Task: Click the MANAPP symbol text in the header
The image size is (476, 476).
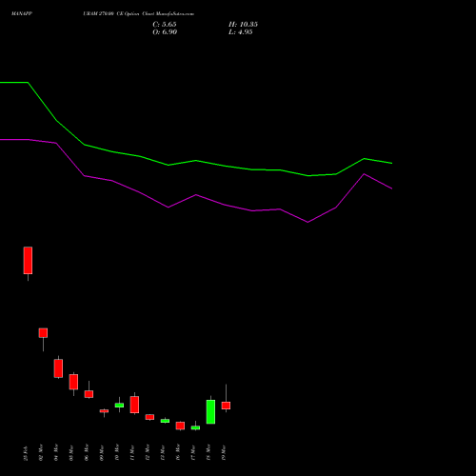Action: (x=22, y=14)
